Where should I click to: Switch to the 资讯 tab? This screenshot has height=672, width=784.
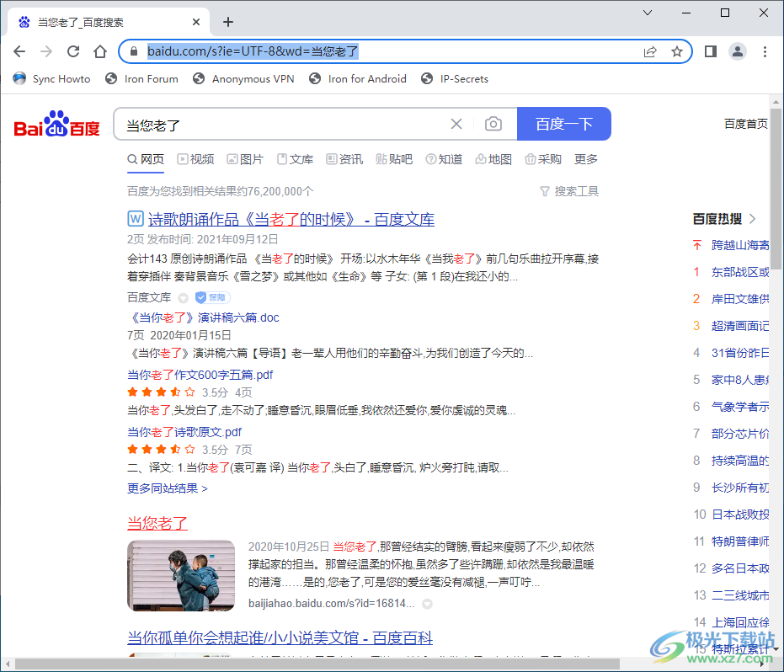pos(344,159)
